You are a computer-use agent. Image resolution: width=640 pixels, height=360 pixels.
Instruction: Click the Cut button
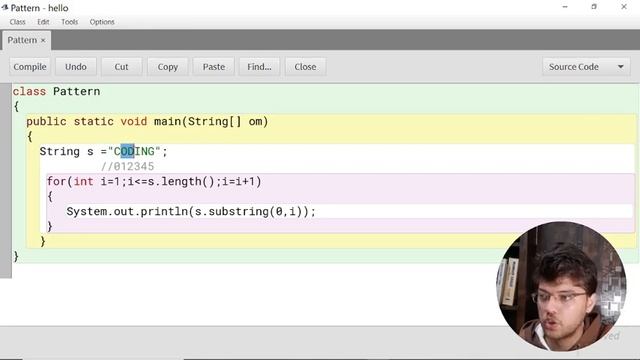(121, 67)
